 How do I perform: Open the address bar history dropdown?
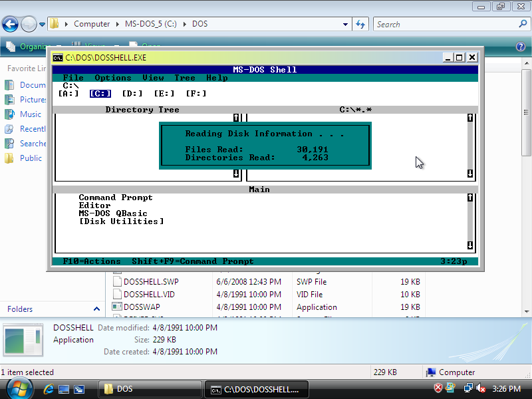[346, 24]
